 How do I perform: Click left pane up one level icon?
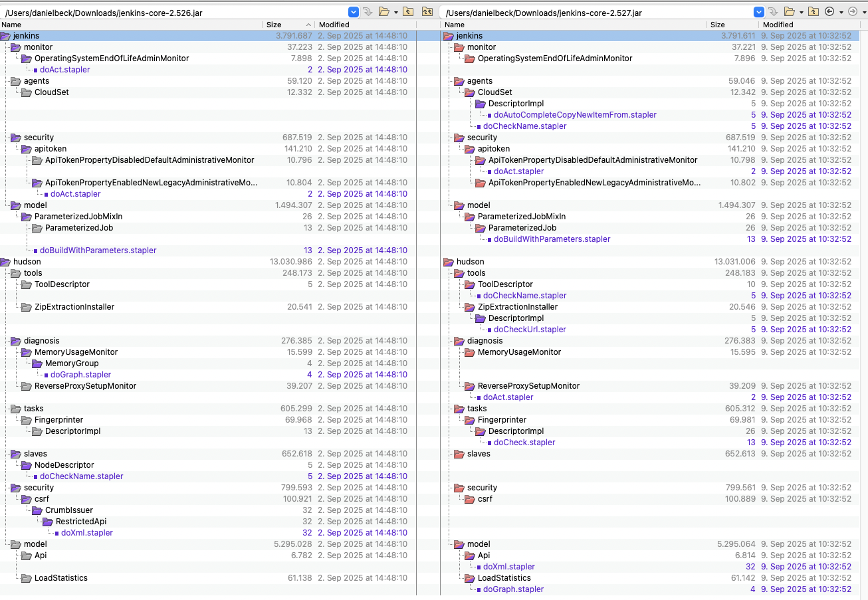pos(409,12)
